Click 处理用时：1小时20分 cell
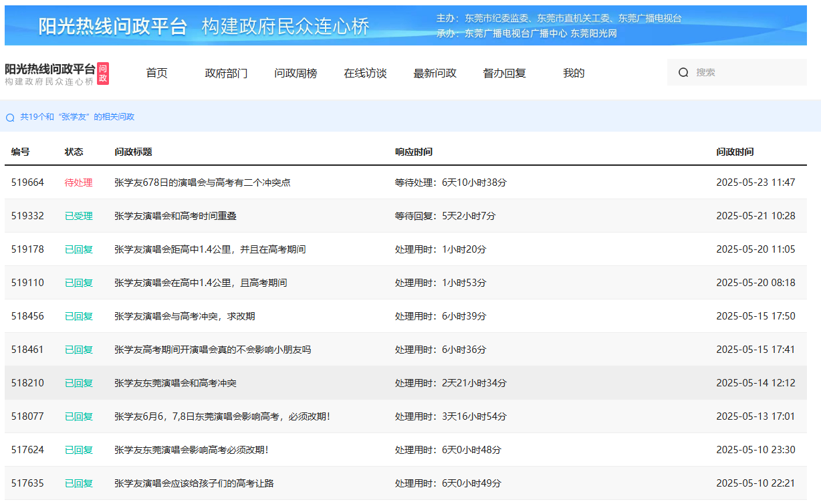Viewport: 821px width, 504px height. (441, 249)
